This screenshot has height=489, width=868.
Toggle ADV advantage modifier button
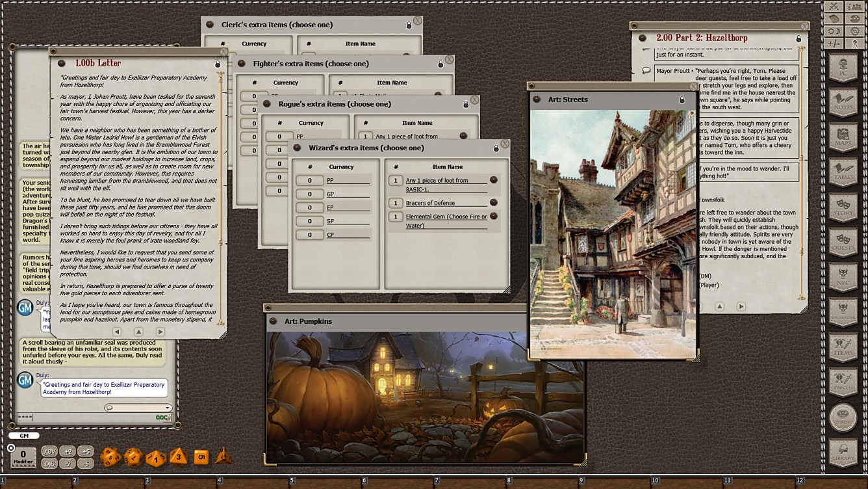[x=49, y=451]
